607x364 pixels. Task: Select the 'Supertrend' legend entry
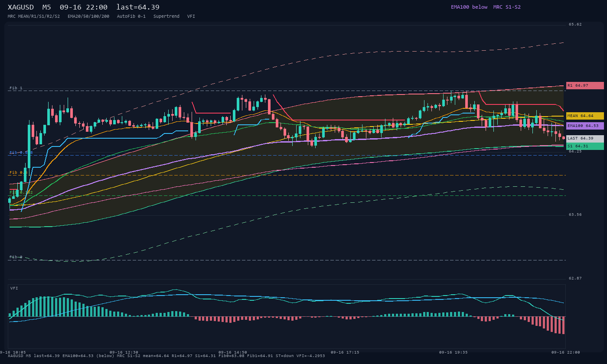166,16
